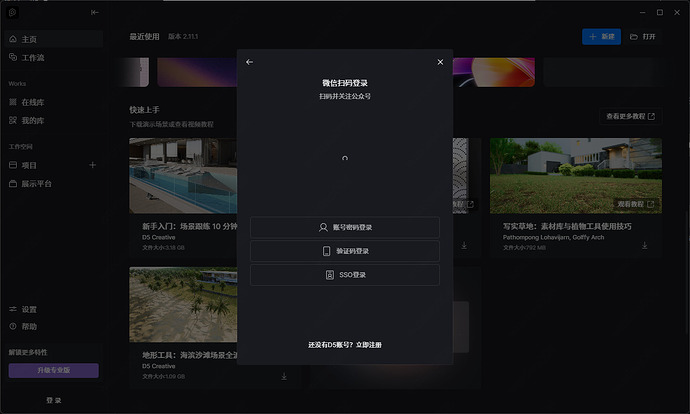Click the 微信扫码登录 heading text
This screenshot has width=690, height=414.
point(345,83)
